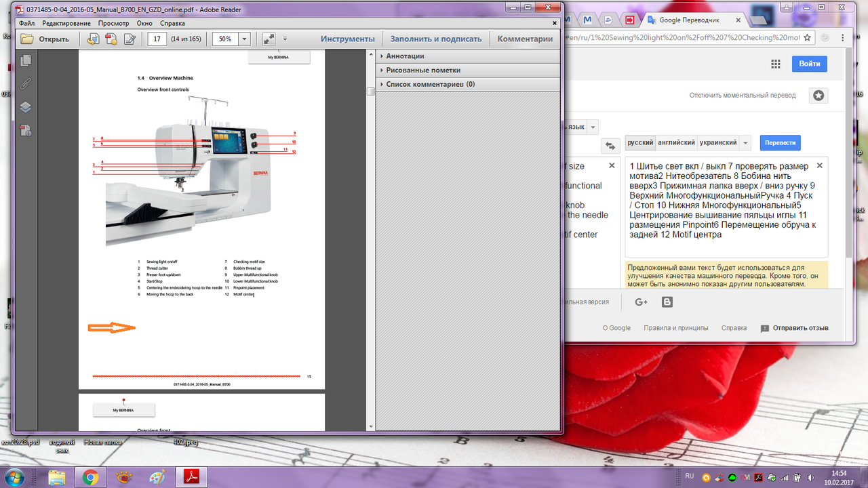Show layers panel in Adobe Reader sidebar
Screen dimensions: 868x488
[26, 107]
